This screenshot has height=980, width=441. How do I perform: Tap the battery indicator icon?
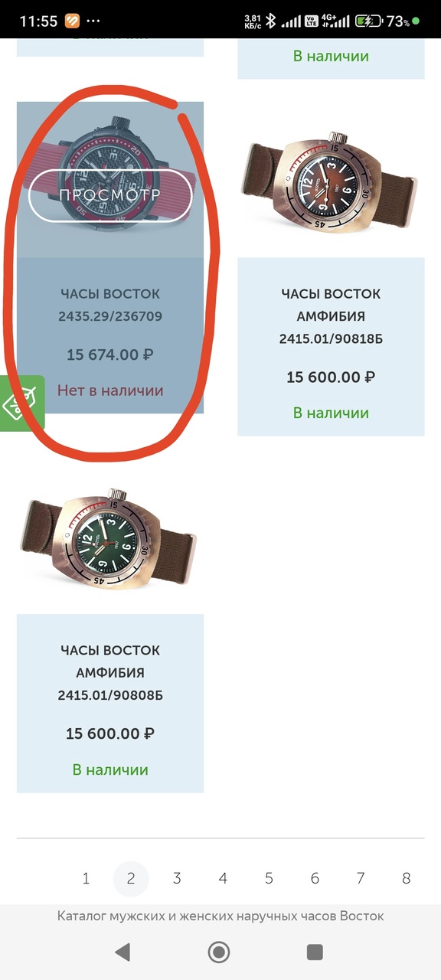click(369, 21)
